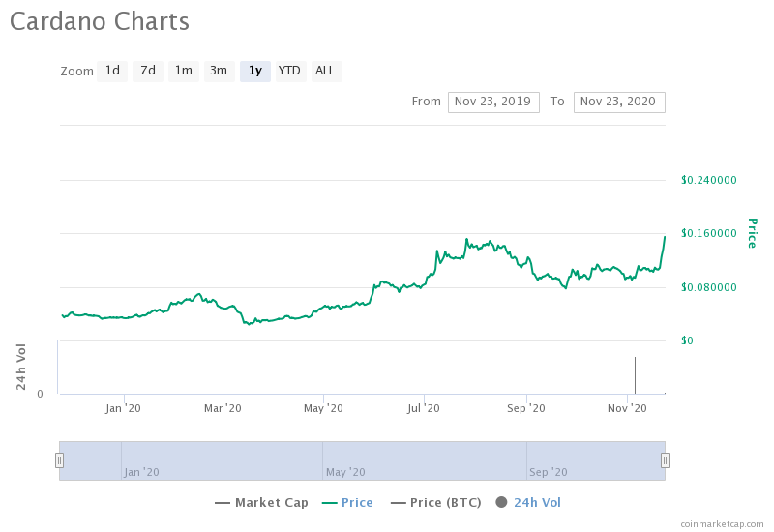Click the right navigator range handle
The height and width of the screenshot is (532, 774).
click(x=665, y=460)
